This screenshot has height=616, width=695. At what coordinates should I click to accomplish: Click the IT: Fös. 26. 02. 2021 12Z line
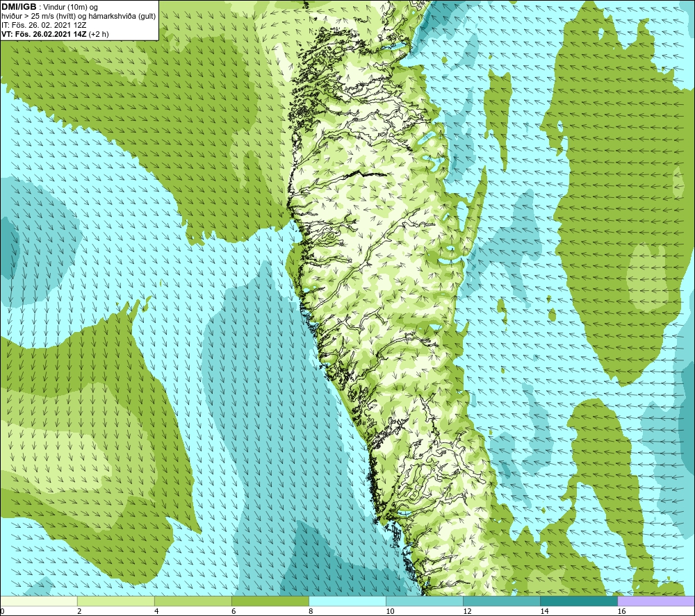(44, 25)
